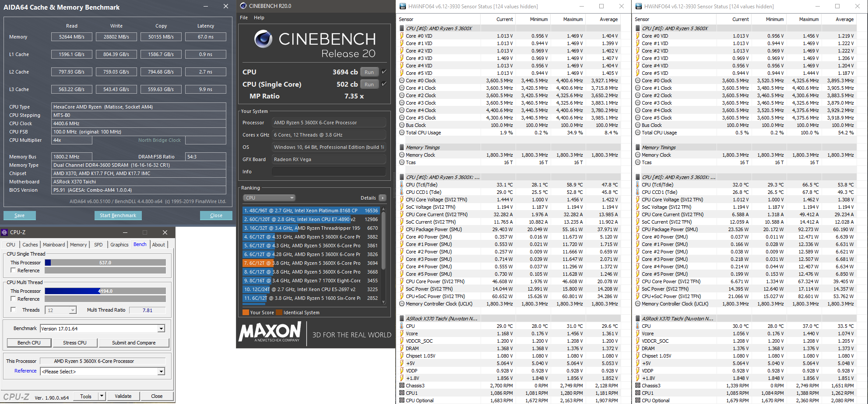
Task: Click icon beside Tcas in left HWiNFO
Action: (402, 162)
